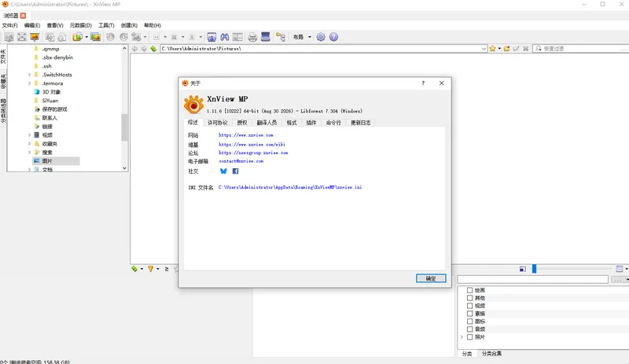The height and width of the screenshot is (364, 629).
Task: Check the 其他 category checkbox
Action: (x=469, y=298)
